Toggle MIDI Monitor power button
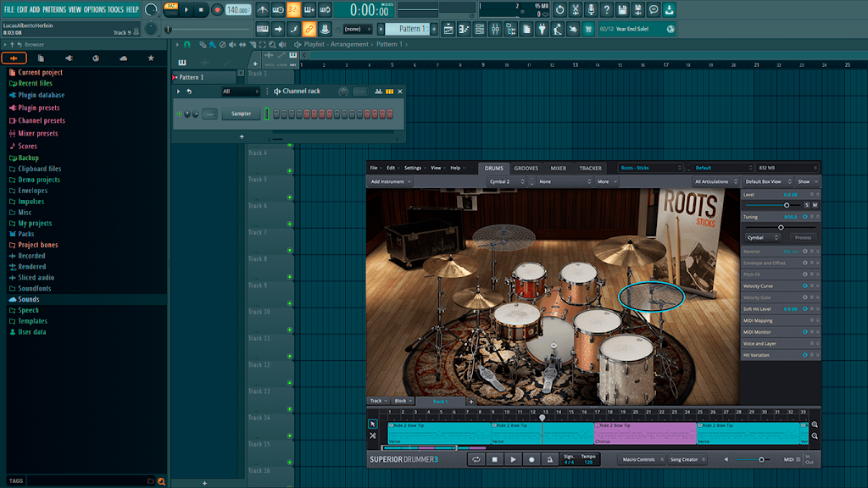This screenshot has width=868, height=488. pyautogui.click(x=805, y=332)
